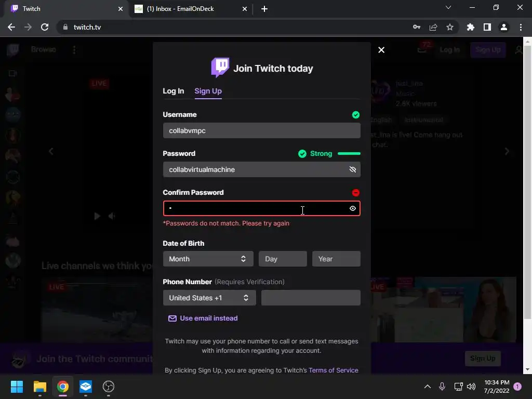This screenshot has height=399, width=532.
Task: Open the Chrome profile icon
Action: pyautogui.click(x=504, y=27)
